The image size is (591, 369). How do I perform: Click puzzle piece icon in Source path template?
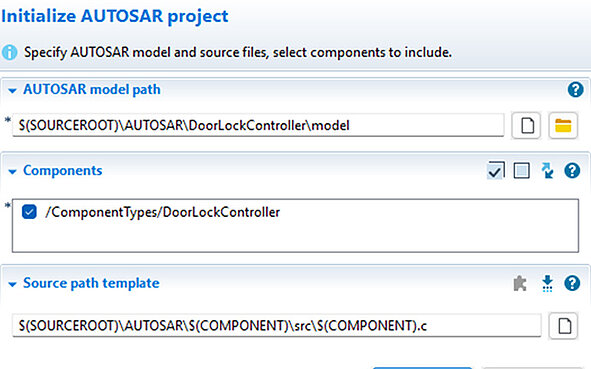(520, 283)
